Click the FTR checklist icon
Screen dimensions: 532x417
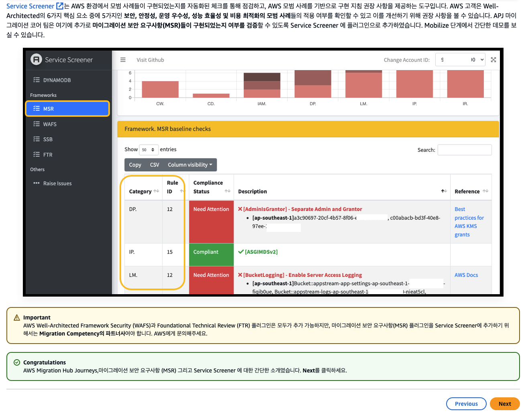pyautogui.click(x=37, y=155)
